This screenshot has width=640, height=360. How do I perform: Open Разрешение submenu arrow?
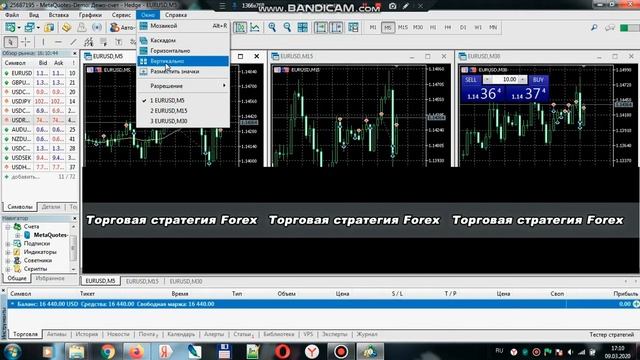point(224,86)
